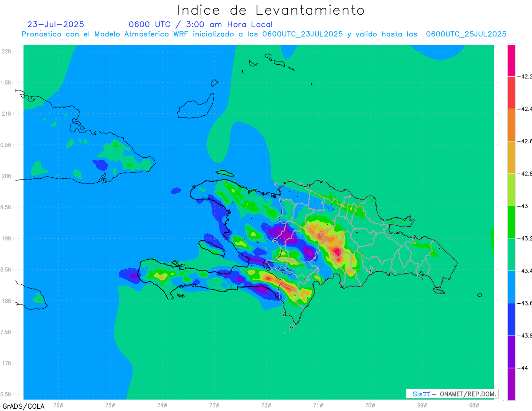The image size is (532, 411).
Task: Click the "9.5N" latitude label
Action: (6, 207)
